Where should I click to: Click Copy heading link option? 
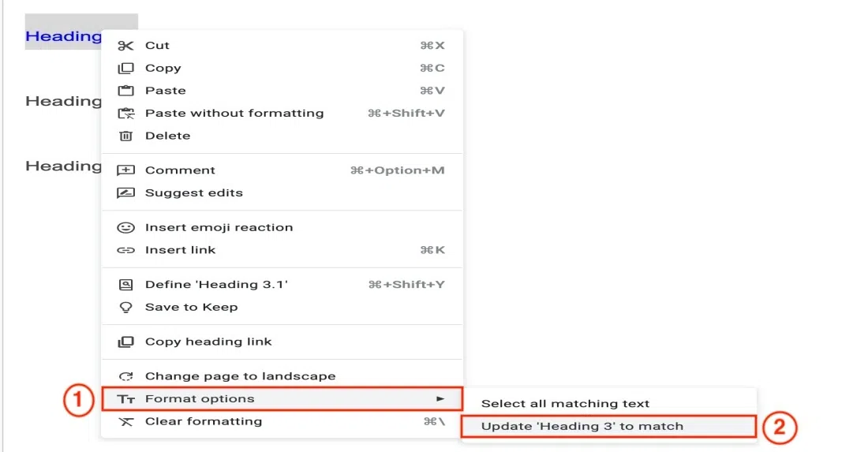(x=208, y=342)
